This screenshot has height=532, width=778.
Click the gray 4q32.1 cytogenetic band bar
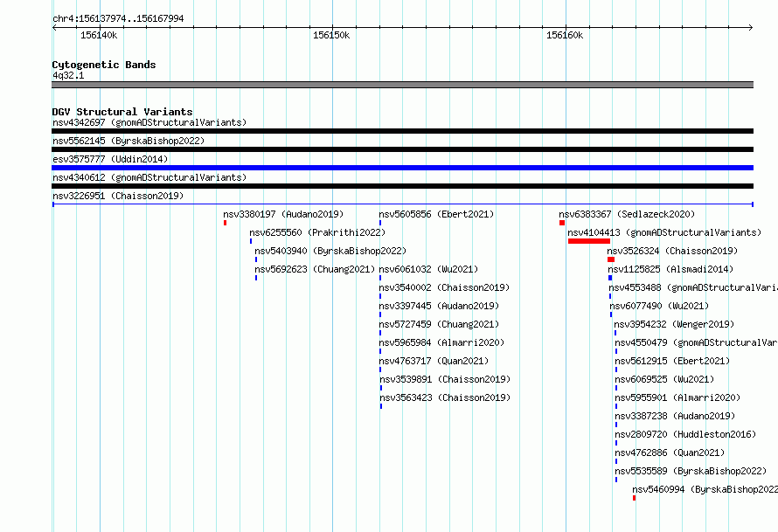(402, 85)
